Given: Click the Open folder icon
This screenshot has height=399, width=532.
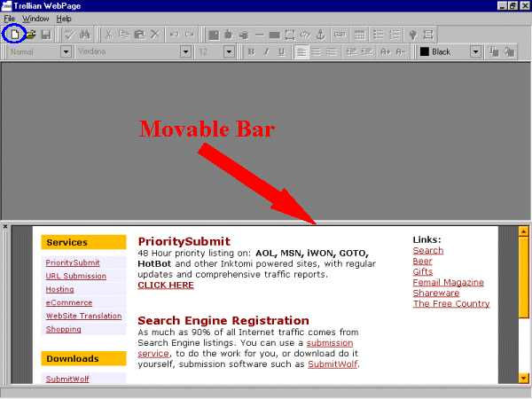Looking at the screenshot, I should coord(30,35).
